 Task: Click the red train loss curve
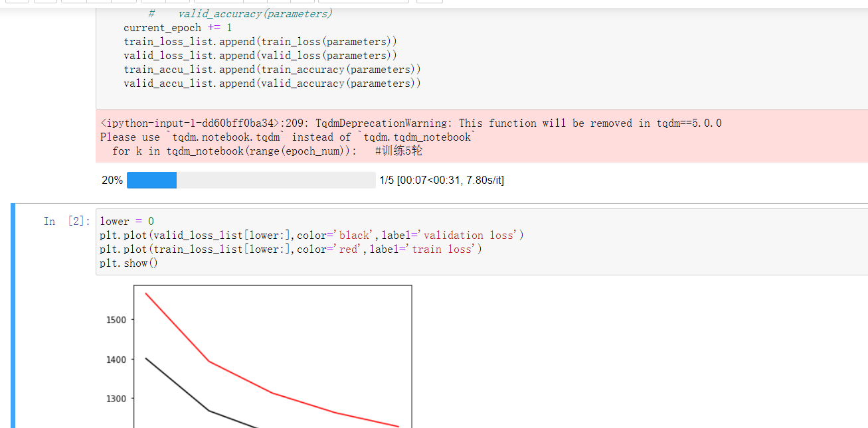pos(273,393)
